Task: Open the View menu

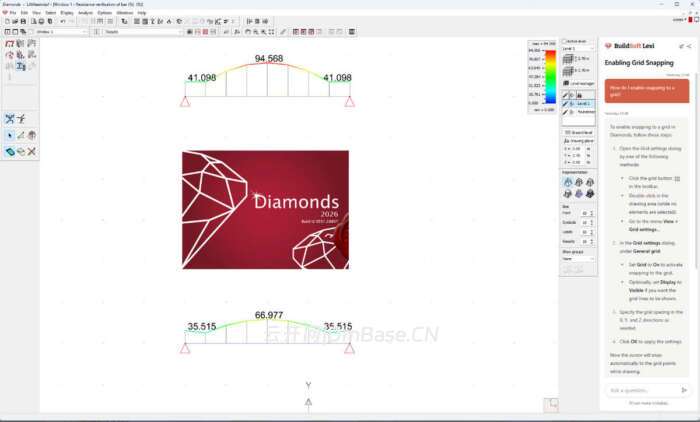Action: (x=36, y=13)
